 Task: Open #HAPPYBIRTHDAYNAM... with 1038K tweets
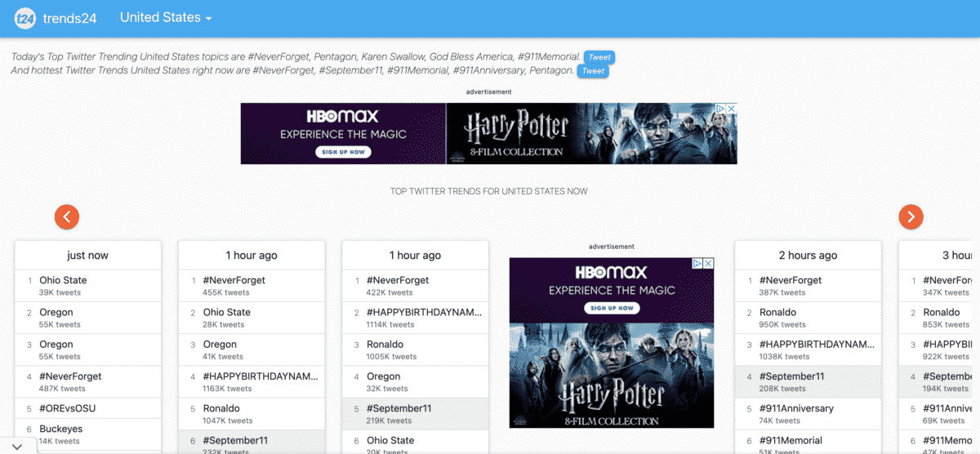(x=817, y=345)
